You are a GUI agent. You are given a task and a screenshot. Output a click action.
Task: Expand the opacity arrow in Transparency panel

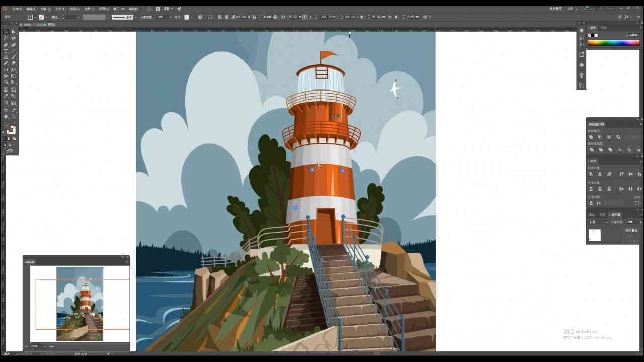(639, 222)
